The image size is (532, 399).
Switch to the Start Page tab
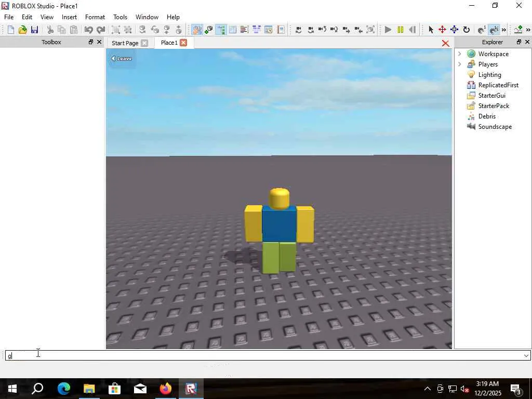point(125,43)
